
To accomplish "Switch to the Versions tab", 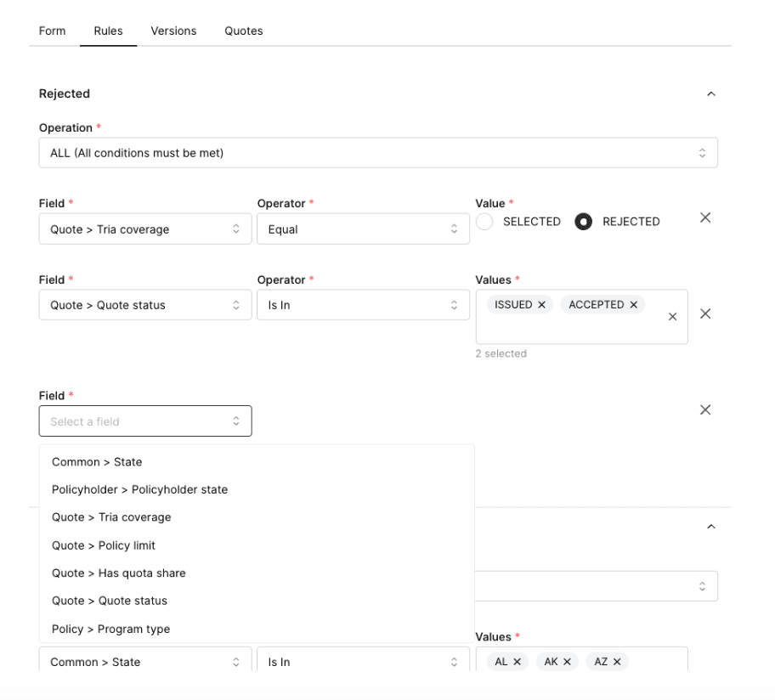I will [173, 31].
